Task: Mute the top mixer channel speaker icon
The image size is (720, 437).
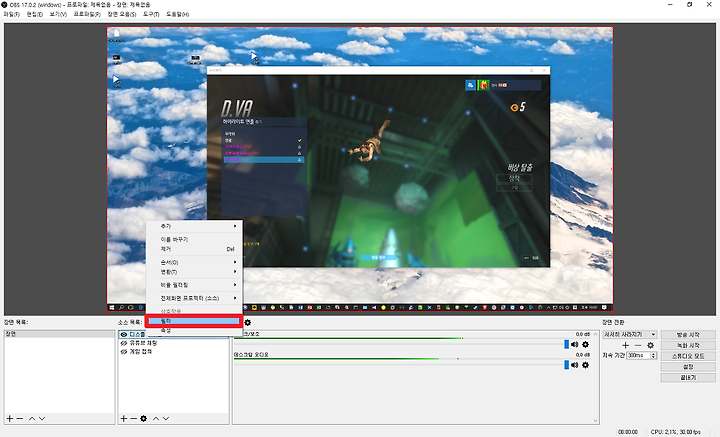Action: [x=574, y=344]
